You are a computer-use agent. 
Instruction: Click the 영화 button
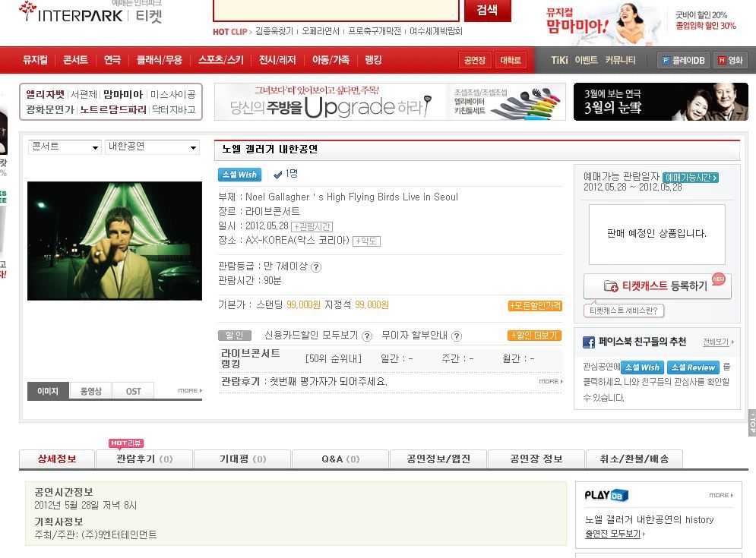pyautogui.click(x=730, y=60)
